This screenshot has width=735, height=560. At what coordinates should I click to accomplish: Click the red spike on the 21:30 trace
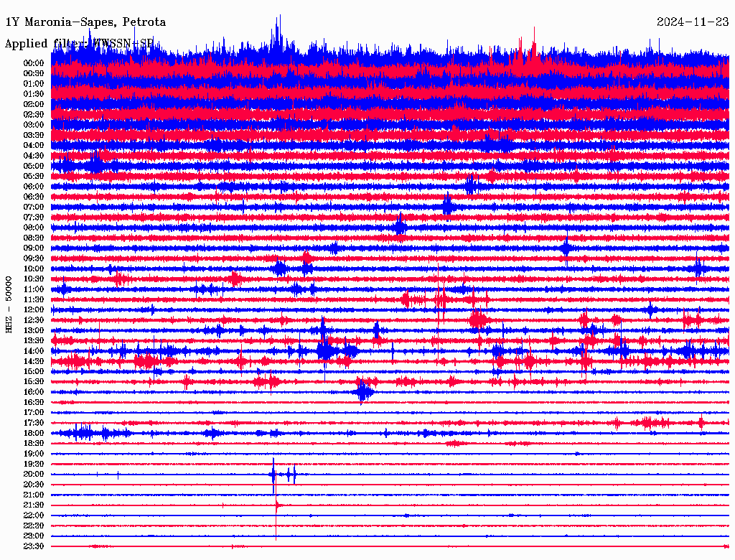point(276,505)
